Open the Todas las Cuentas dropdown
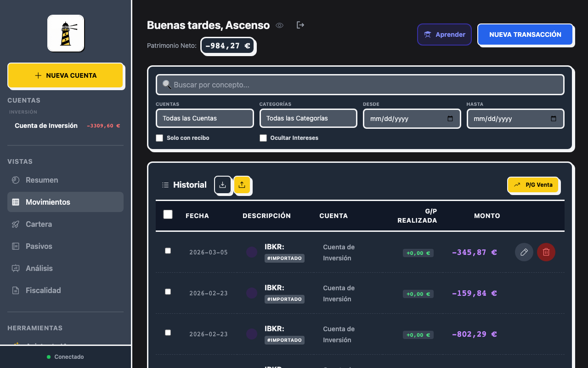The image size is (588, 368). 205,118
